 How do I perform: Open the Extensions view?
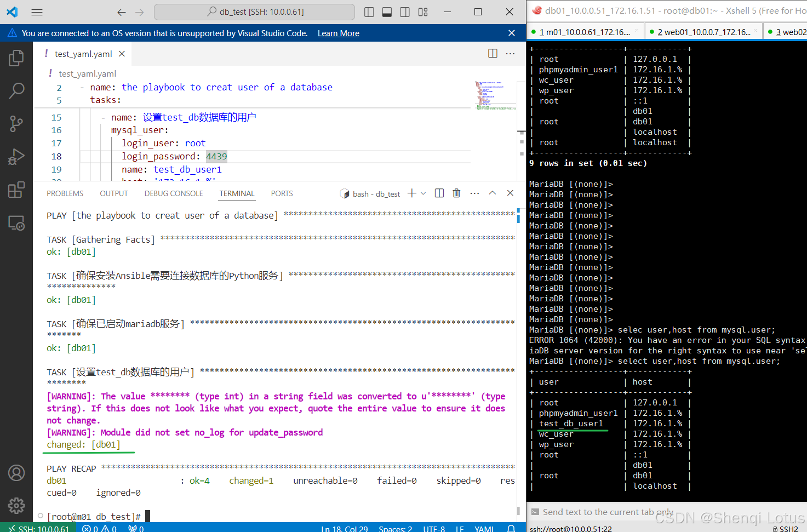pyautogui.click(x=16, y=190)
